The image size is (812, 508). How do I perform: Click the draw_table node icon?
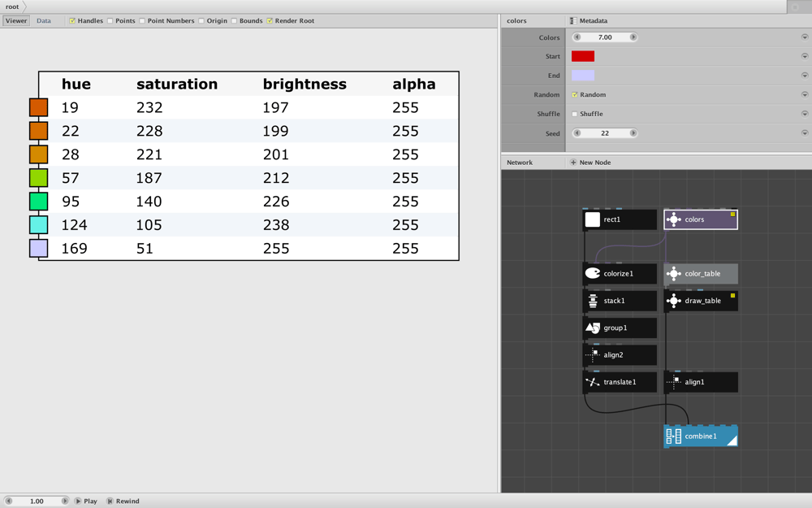coord(673,301)
